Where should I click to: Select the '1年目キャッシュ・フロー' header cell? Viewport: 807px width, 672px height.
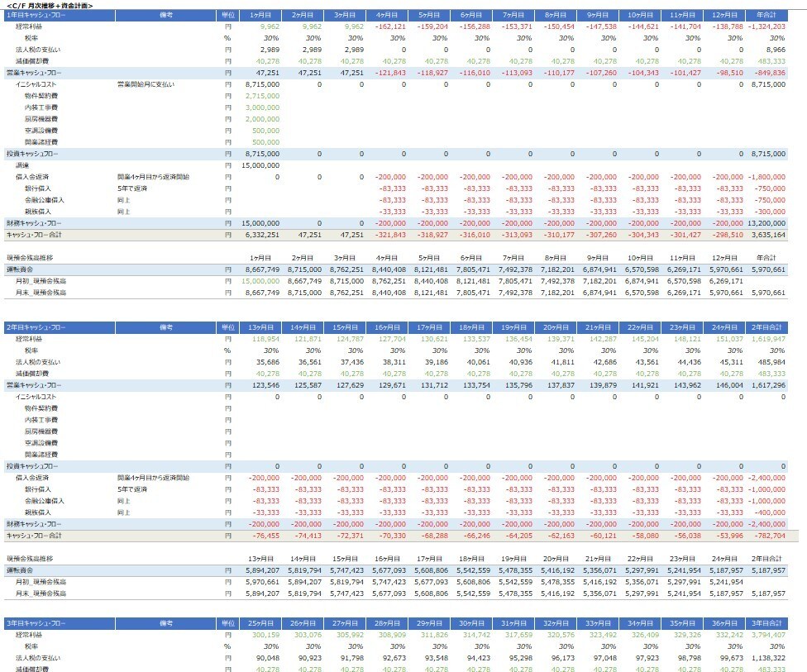click(60, 16)
